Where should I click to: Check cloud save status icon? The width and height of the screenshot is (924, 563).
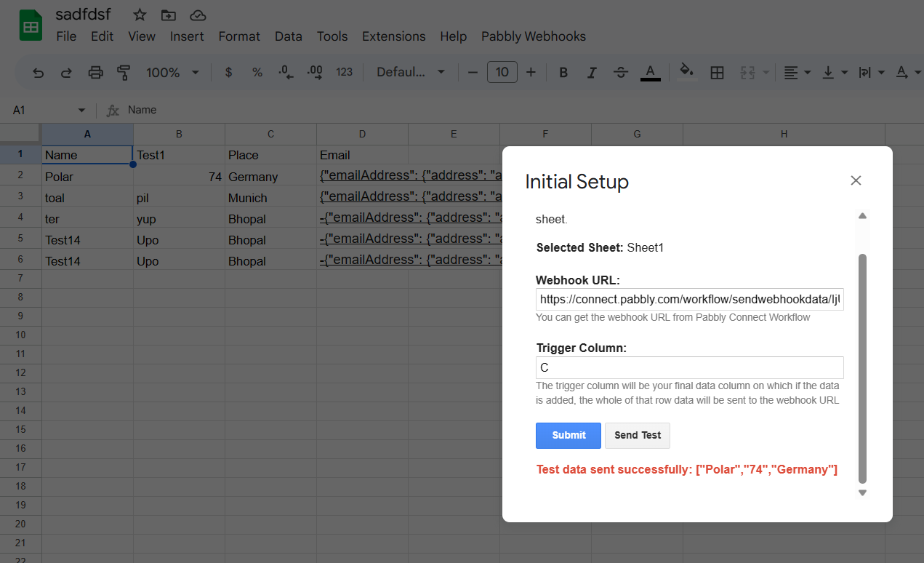(x=197, y=15)
